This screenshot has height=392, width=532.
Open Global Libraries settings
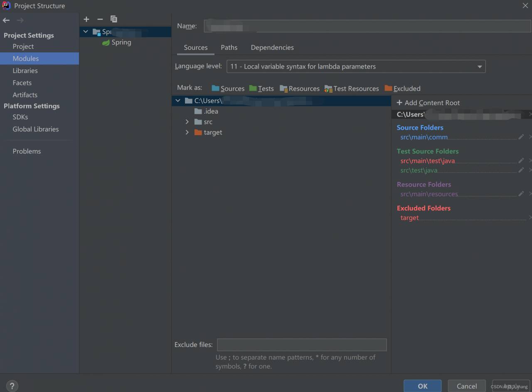coord(36,129)
